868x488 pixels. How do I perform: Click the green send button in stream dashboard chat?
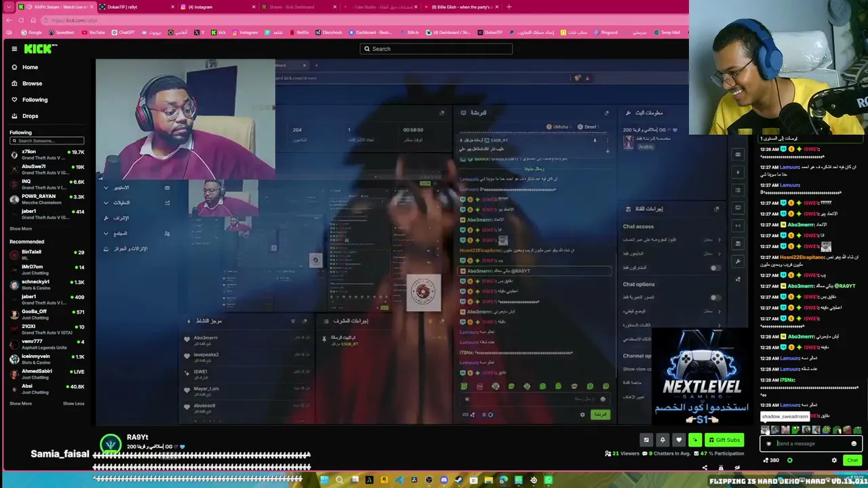click(600, 414)
